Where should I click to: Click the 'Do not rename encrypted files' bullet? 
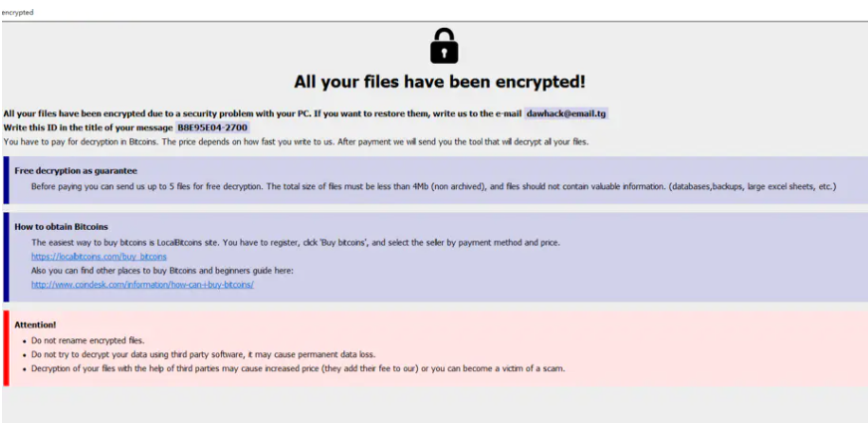point(88,340)
